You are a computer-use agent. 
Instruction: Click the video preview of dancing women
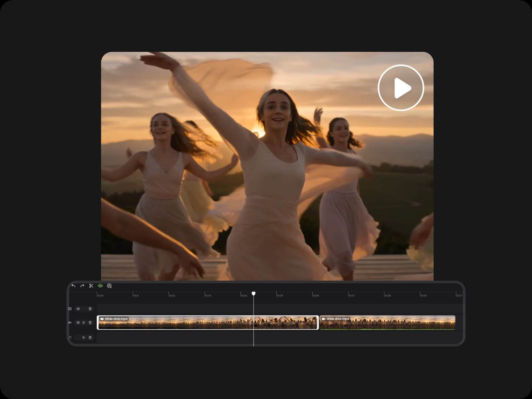[x=267, y=166]
